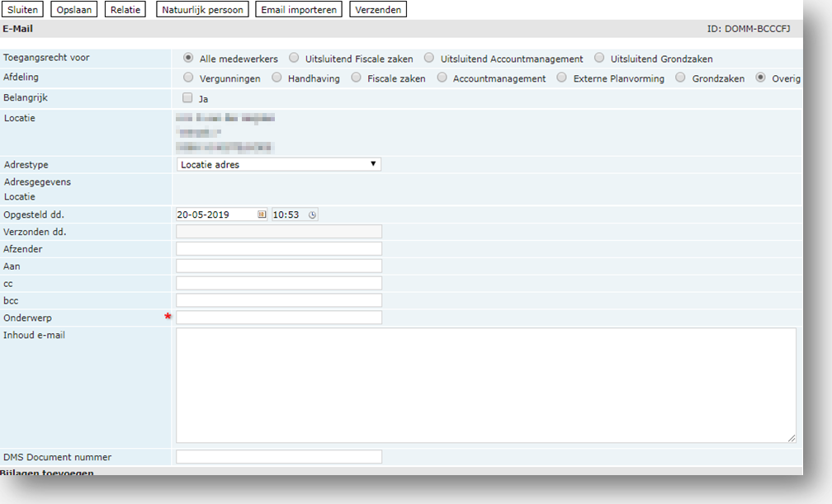832x504 pixels.
Task: Open the Adrestype dropdown
Action: (x=278, y=164)
